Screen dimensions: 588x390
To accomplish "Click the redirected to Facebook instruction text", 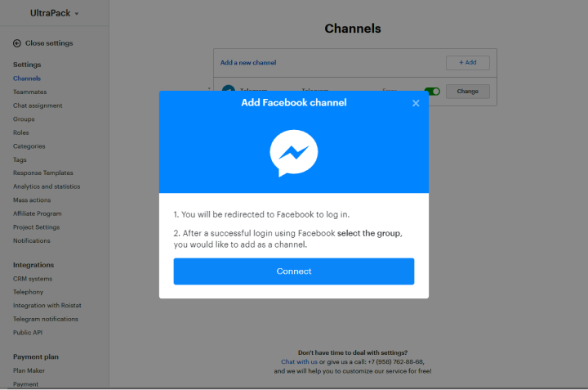I will (x=261, y=215).
